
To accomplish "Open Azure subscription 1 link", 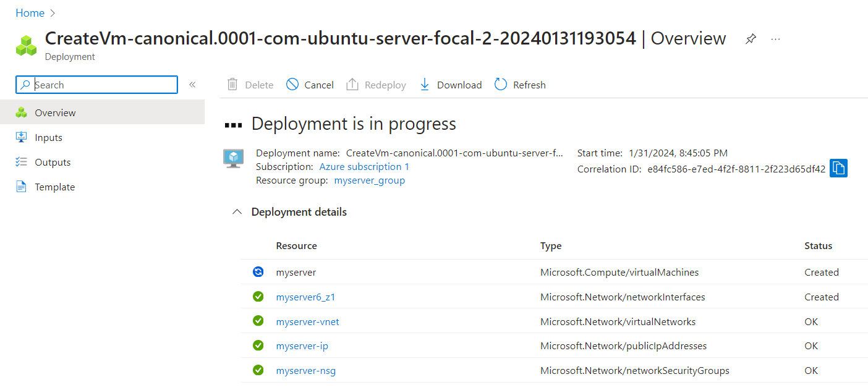I will pyautogui.click(x=364, y=167).
